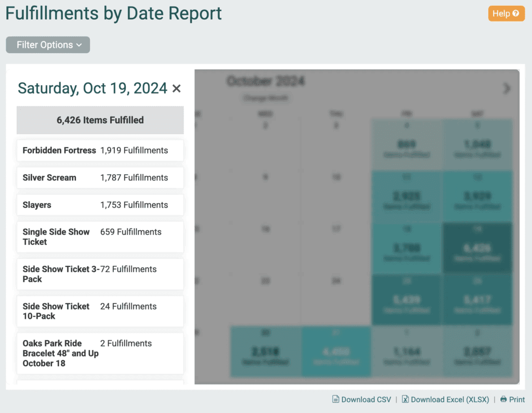Click the question mark icon in Help
The width and height of the screenshot is (532, 413).
515,14
